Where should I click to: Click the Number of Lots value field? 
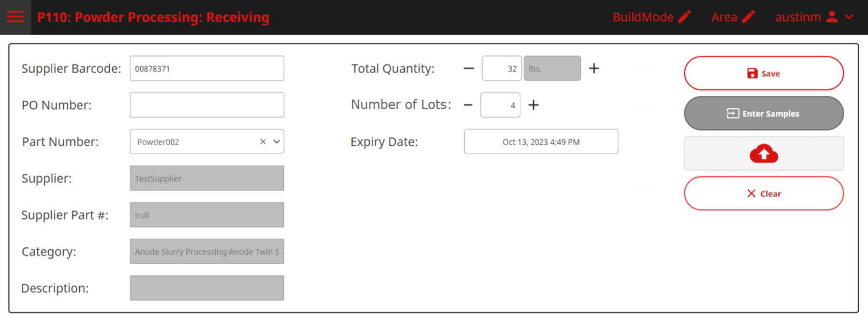(500, 105)
